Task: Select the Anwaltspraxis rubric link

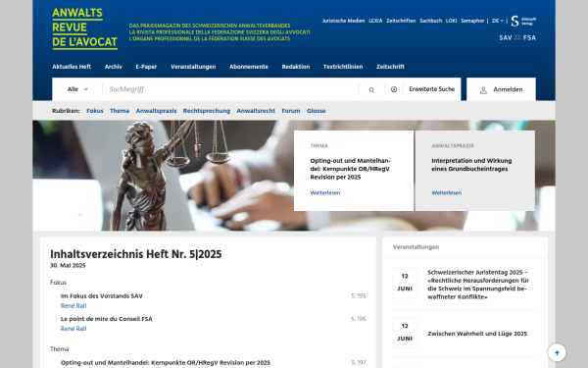Action: (156, 111)
